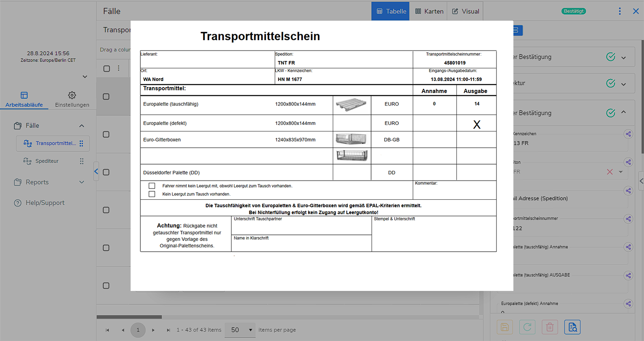The width and height of the screenshot is (644, 341).
Task: Open the three-dot more options menu
Action: pos(620,11)
